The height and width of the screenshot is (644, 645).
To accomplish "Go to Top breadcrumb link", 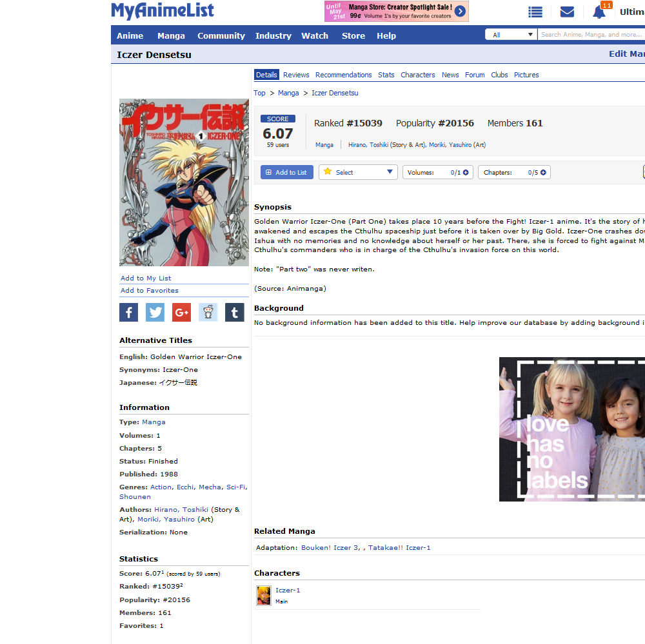I will tap(259, 93).
